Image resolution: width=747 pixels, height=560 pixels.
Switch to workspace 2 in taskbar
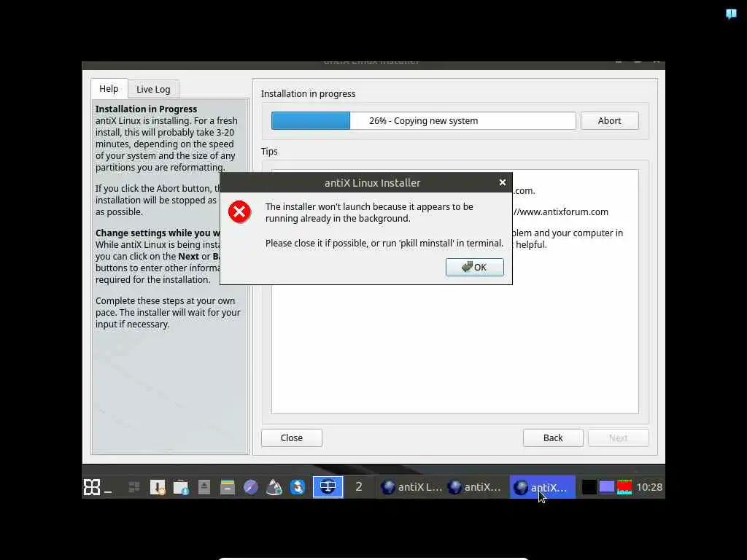[359, 486]
